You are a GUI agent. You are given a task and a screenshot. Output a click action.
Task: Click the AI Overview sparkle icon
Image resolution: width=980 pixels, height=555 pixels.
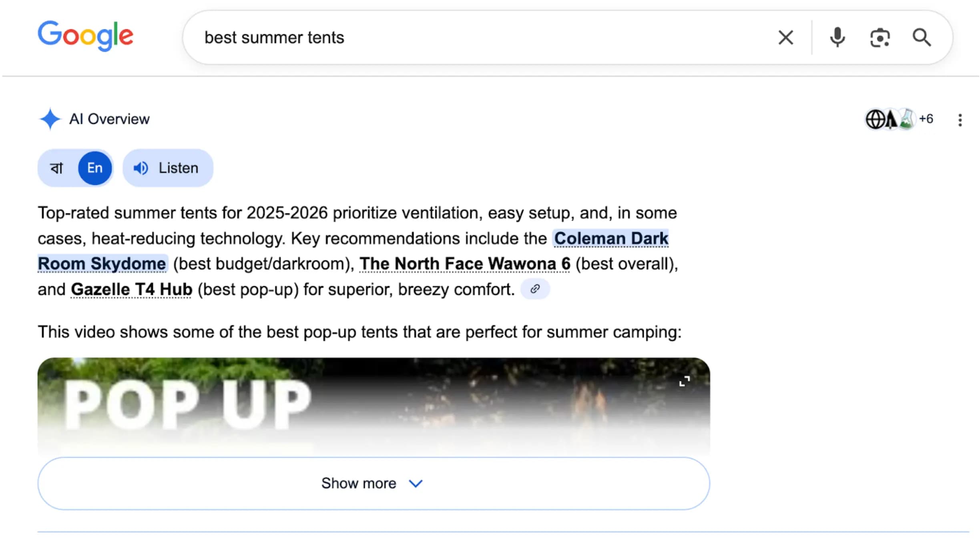[x=50, y=119]
